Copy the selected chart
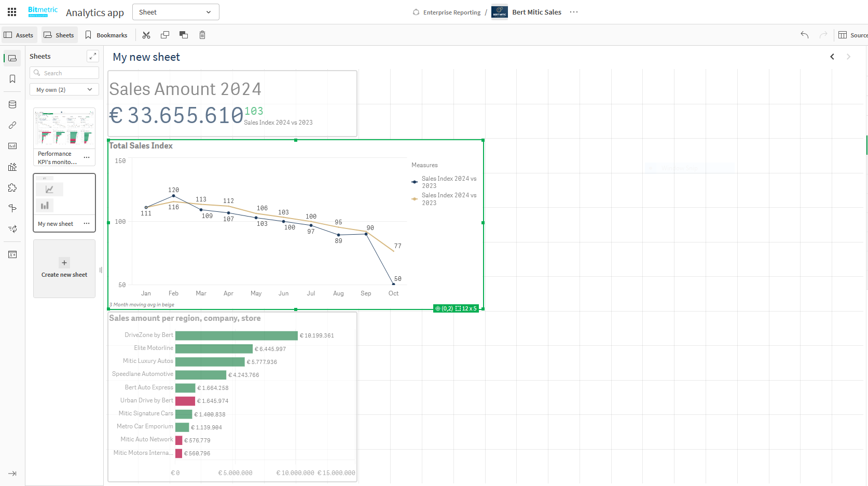Screen dimensions: 868x486 tap(165, 35)
